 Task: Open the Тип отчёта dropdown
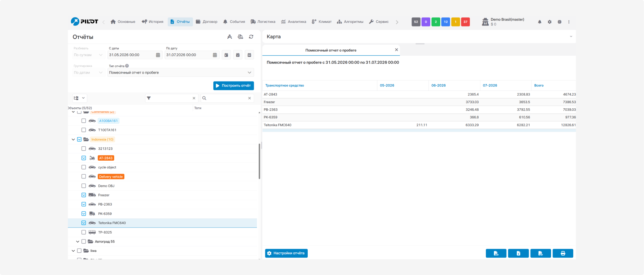point(181,72)
